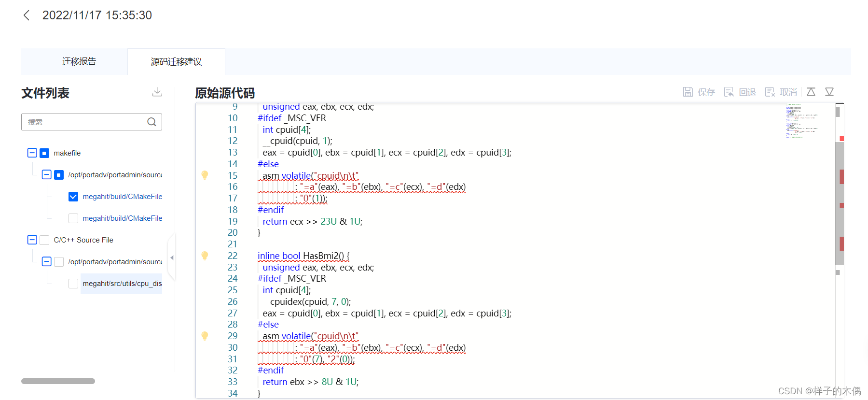Collapse the file list panel handle
This screenshot has height=400, width=868.
point(172,257)
